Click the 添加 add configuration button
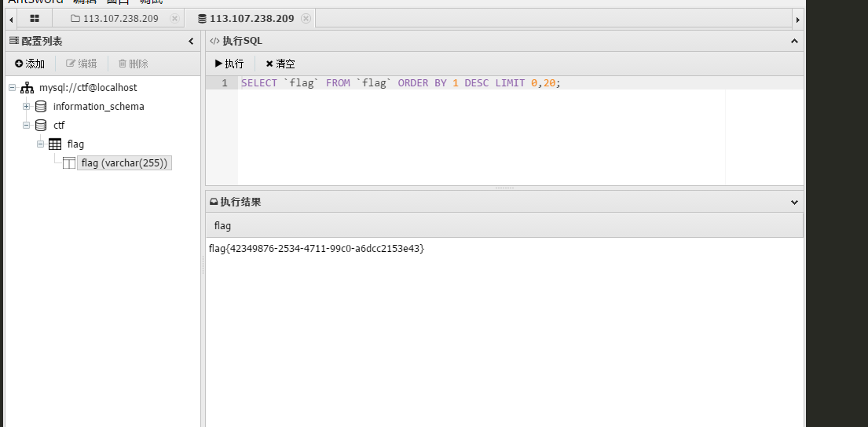This screenshot has width=868, height=427. coord(30,64)
